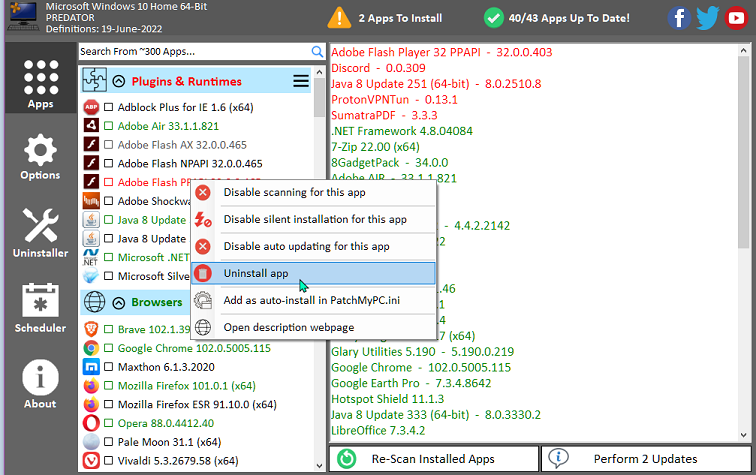Click the Adblock Plus ABP icon
Viewport: 756px width, 475px height.
click(x=91, y=107)
